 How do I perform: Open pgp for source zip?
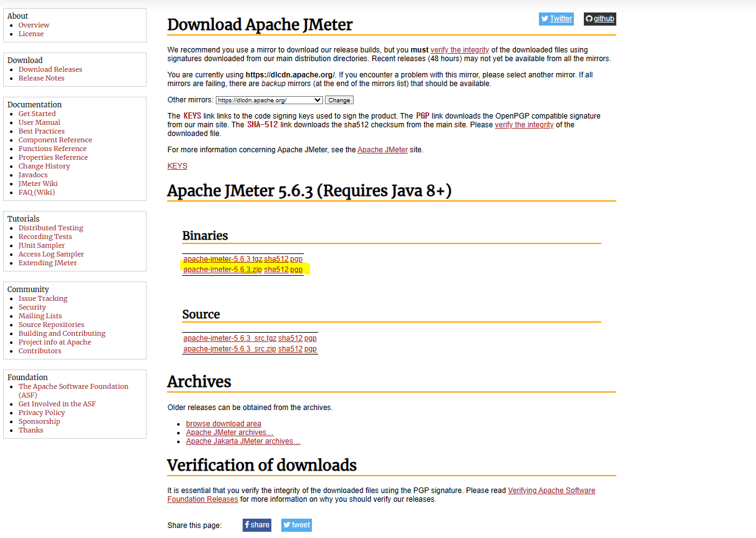click(x=311, y=349)
